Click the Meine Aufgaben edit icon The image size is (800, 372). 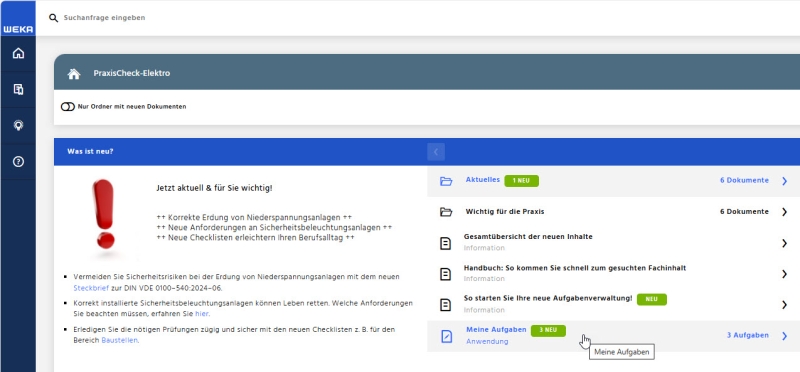446,336
